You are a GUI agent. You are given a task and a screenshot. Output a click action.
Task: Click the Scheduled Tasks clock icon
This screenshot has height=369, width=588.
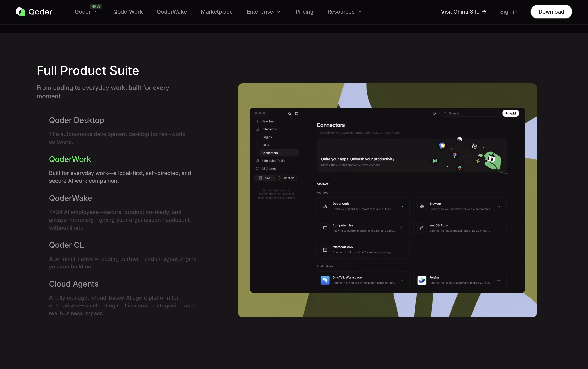click(x=257, y=161)
